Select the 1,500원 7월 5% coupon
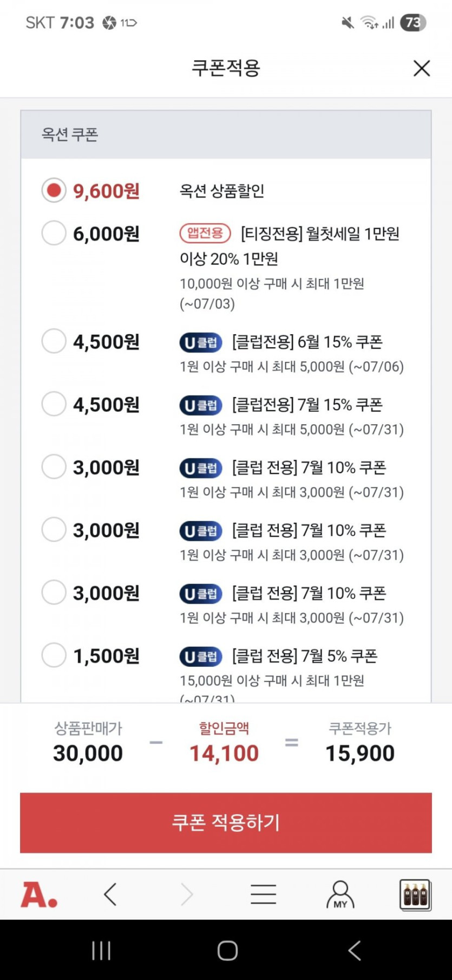 [x=54, y=656]
